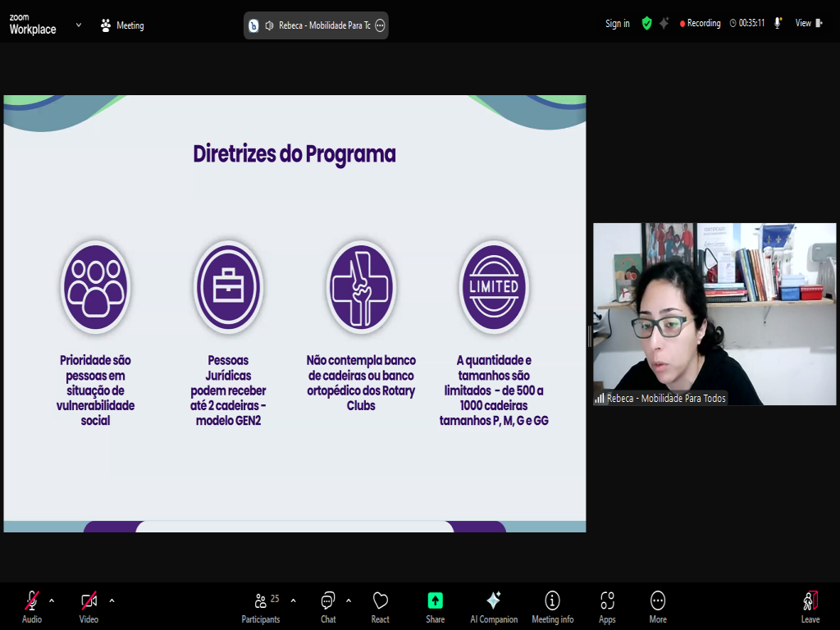Open the Participants panel
The width and height of the screenshot is (840, 630).
click(261, 605)
